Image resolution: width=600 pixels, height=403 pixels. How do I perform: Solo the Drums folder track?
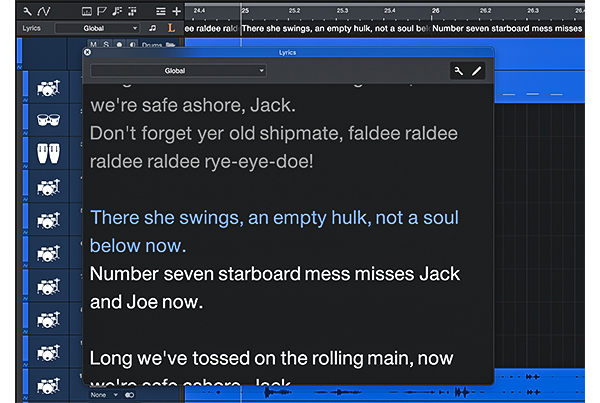(x=106, y=44)
